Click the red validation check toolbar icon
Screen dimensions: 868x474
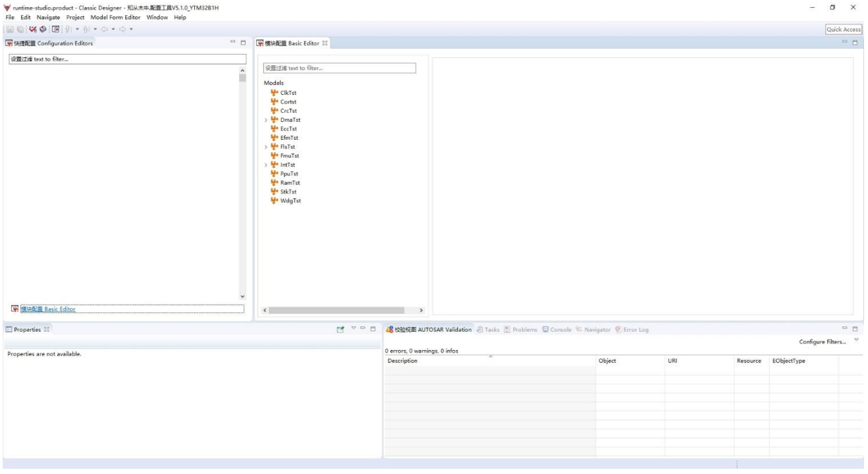(x=32, y=30)
